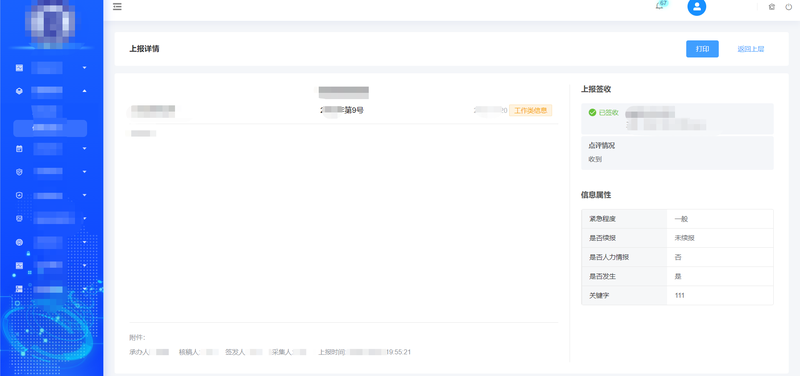Go to home via the house icon

pos(771,7)
